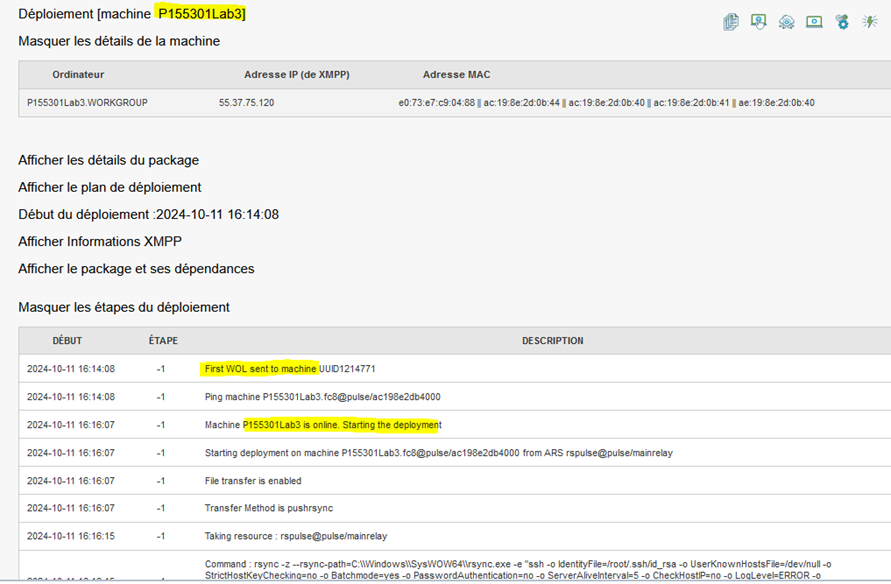
Task: Hide steps with Masquer les étapes du déploiement
Action: pos(124,307)
